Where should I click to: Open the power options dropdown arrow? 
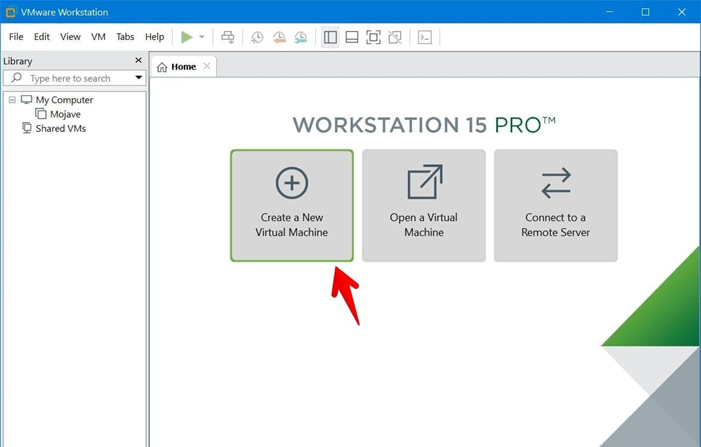tap(202, 37)
